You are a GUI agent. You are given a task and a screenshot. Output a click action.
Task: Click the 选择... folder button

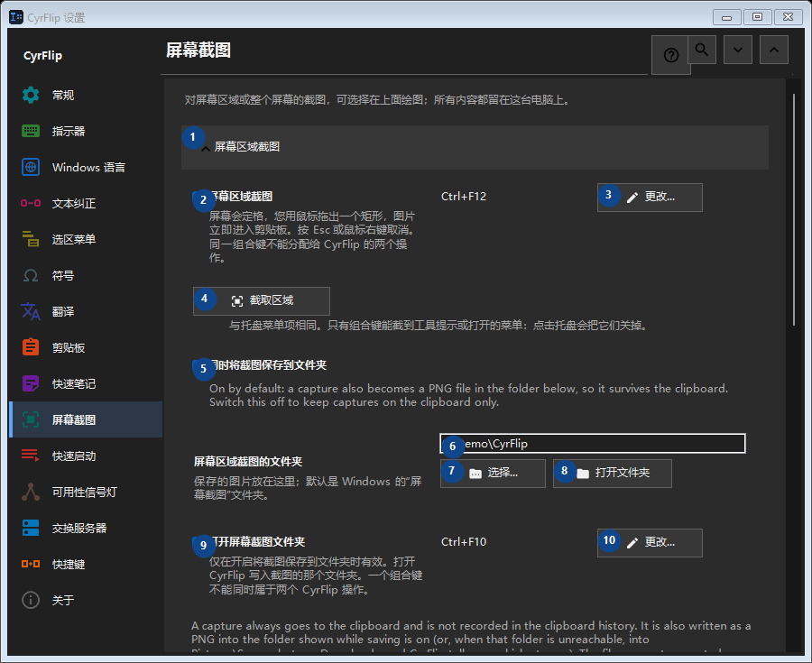[x=493, y=474]
